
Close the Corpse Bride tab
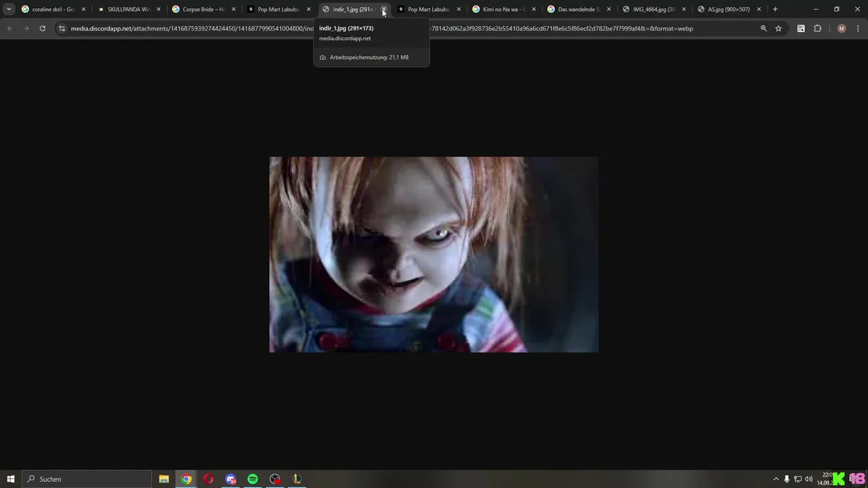(234, 9)
